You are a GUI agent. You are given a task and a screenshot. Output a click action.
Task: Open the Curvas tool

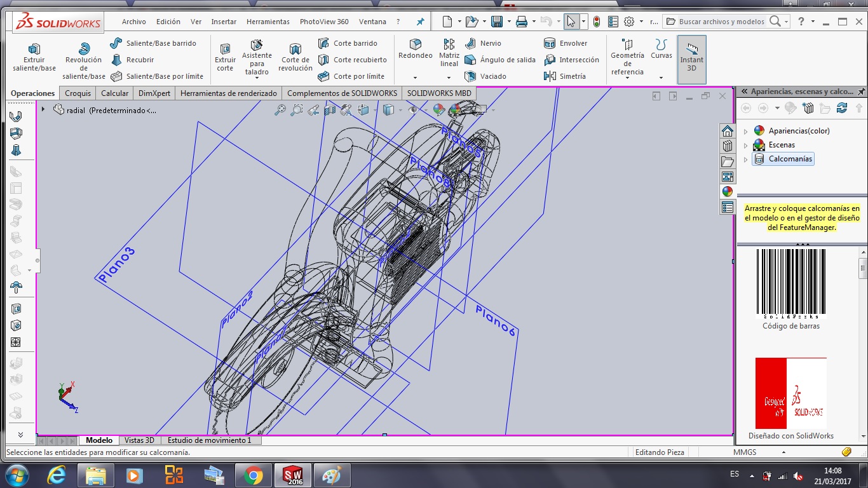(661, 50)
